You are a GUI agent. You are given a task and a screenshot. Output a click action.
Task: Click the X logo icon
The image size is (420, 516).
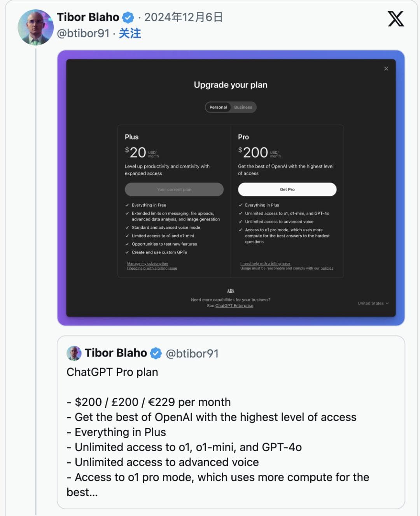(x=395, y=19)
